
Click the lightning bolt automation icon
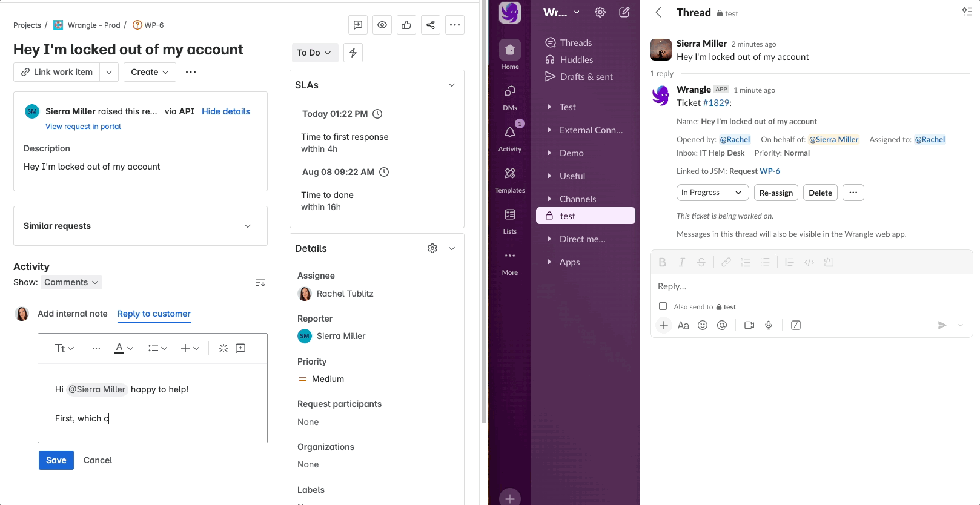[x=353, y=53]
